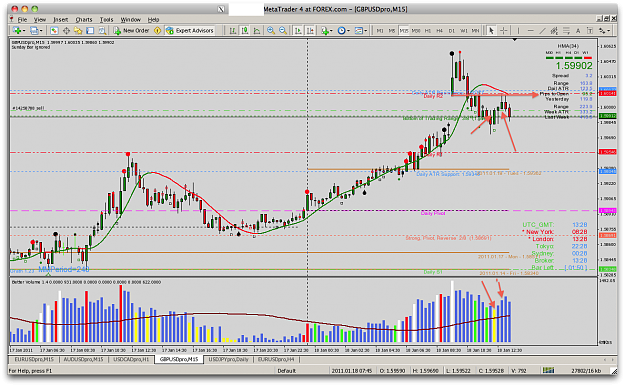This screenshot has height=386, width=625.
Task: Select the D1 timeframe button
Action: coord(452,31)
